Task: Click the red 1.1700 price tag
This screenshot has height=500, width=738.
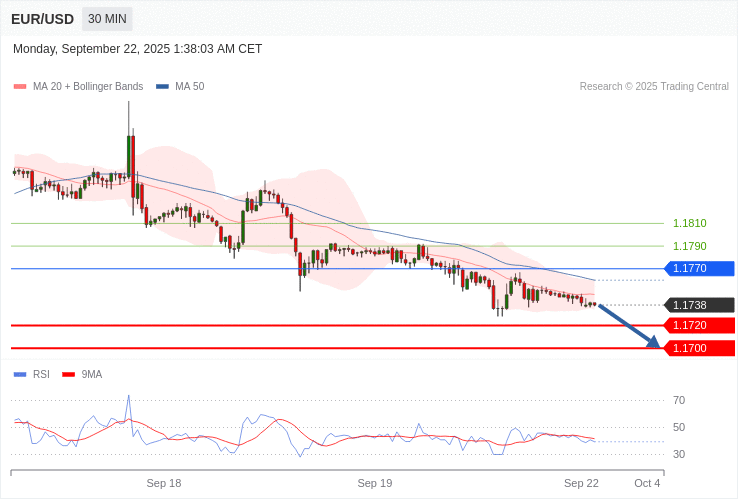Action: point(699,348)
